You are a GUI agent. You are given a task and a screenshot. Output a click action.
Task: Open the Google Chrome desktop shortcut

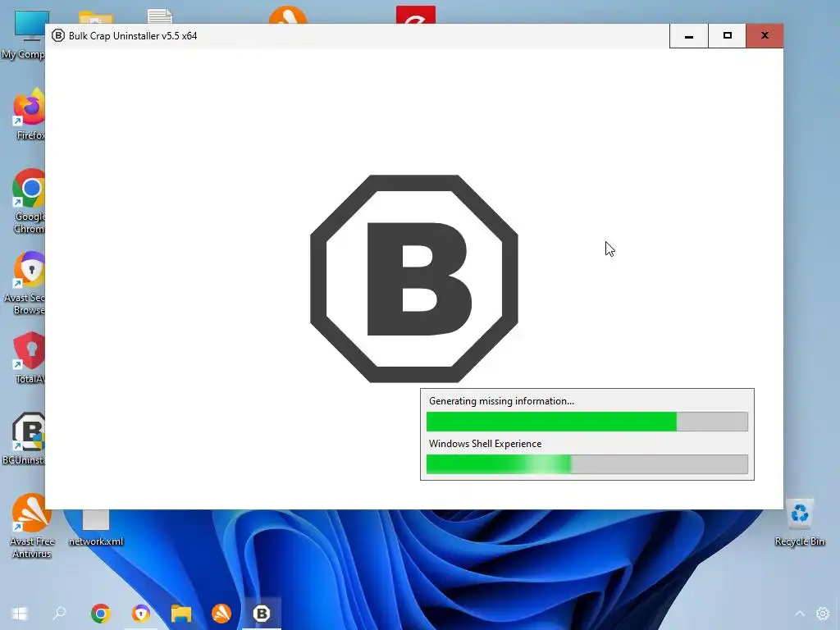pos(29,201)
